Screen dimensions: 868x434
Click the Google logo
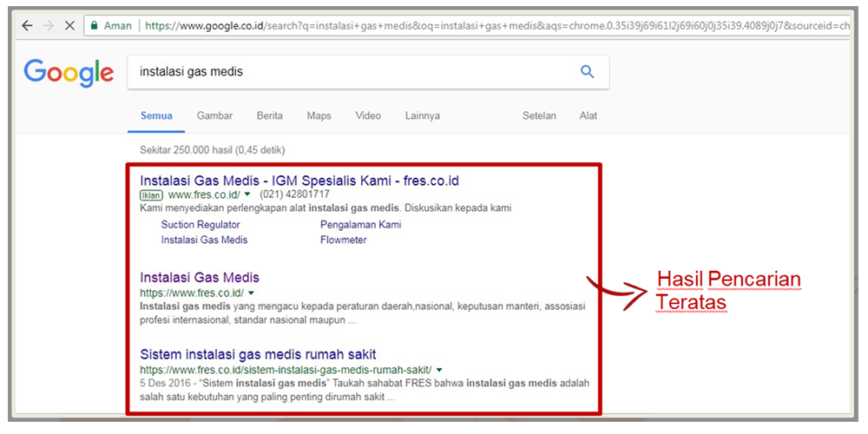[69, 73]
